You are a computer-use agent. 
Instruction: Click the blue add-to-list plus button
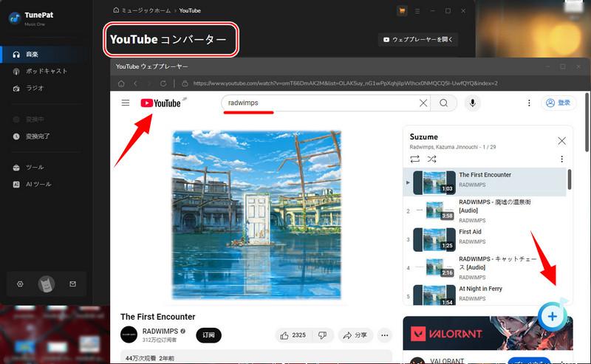coord(552,317)
